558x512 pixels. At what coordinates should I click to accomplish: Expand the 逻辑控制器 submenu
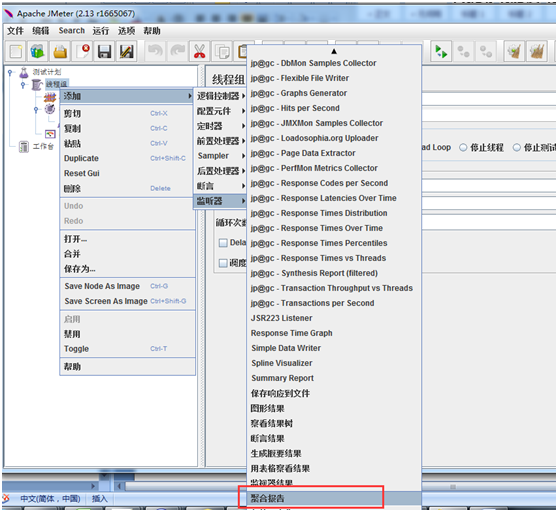pyautogui.click(x=220, y=96)
